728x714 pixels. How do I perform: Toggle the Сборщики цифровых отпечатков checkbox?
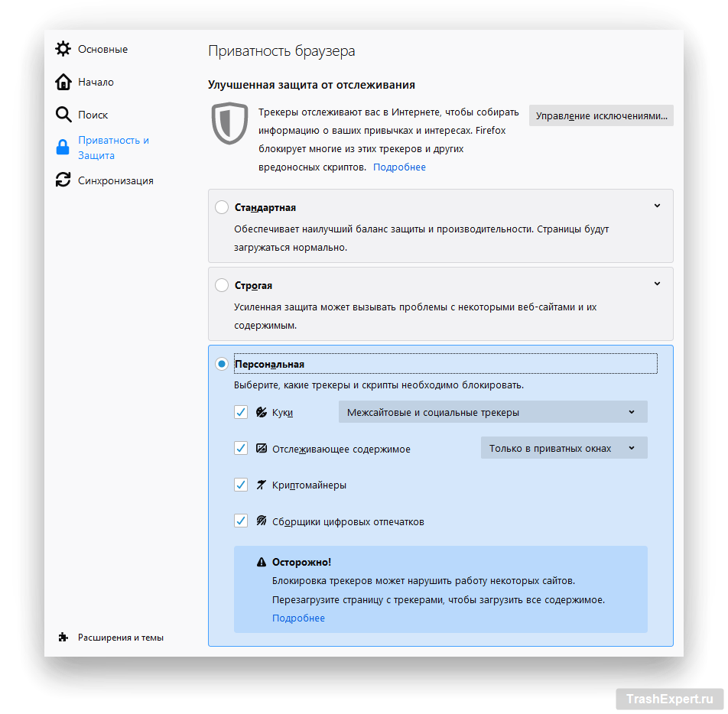pos(241,521)
